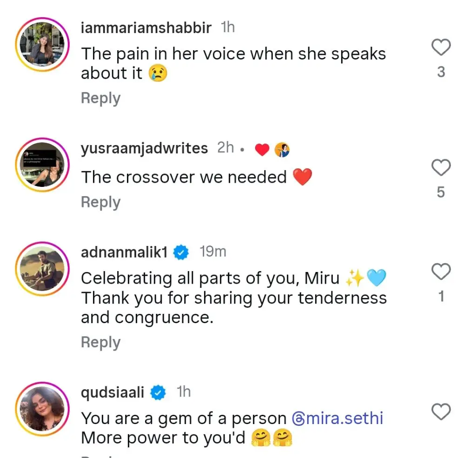This screenshot has height=458, width=476.
Task: Reply to adnanmalik1's comment
Action: coord(100,342)
